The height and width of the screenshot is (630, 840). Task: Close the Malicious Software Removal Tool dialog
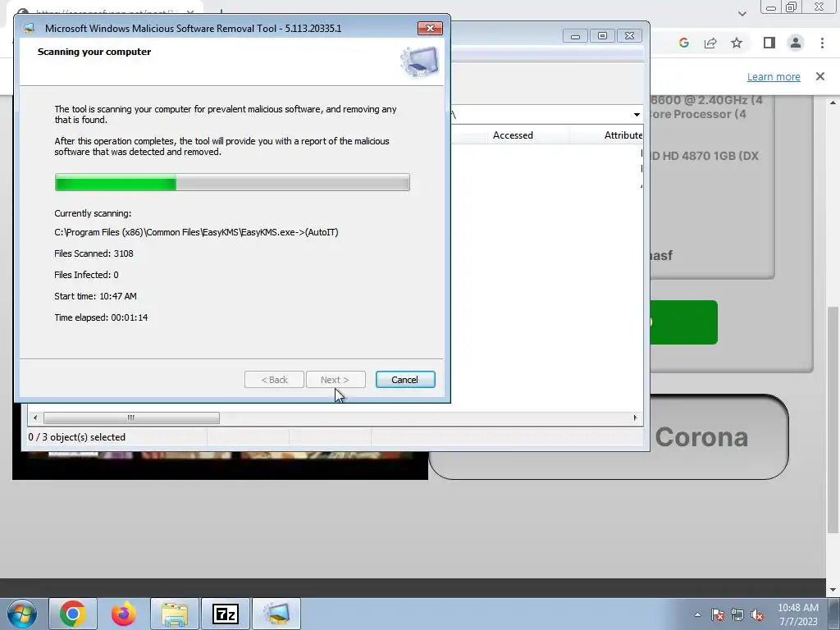point(430,29)
